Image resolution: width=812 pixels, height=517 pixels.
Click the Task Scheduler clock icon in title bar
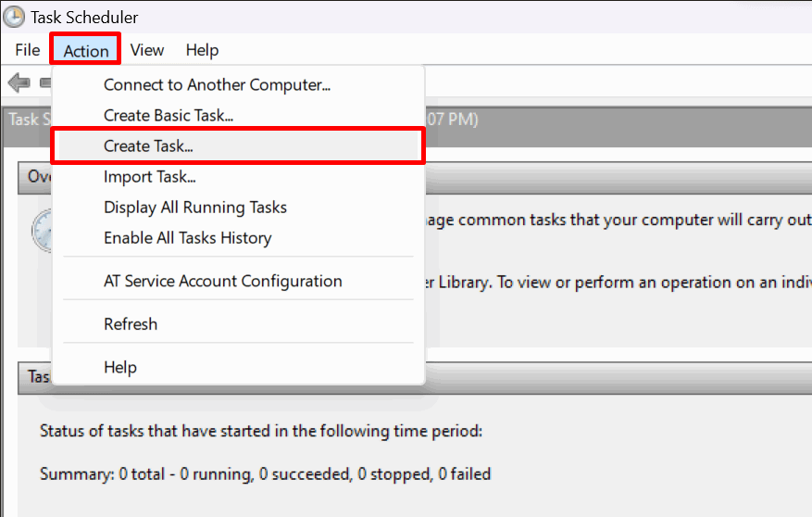pyautogui.click(x=14, y=17)
